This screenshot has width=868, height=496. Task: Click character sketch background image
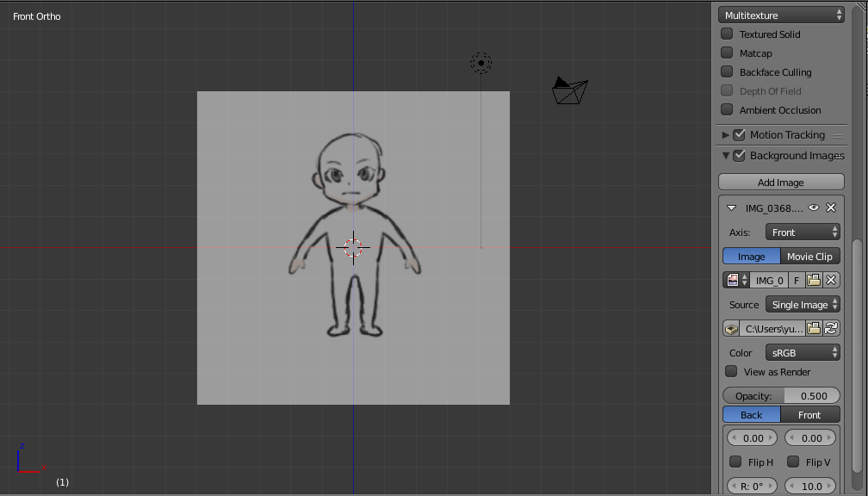pyautogui.click(x=353, y=247)
